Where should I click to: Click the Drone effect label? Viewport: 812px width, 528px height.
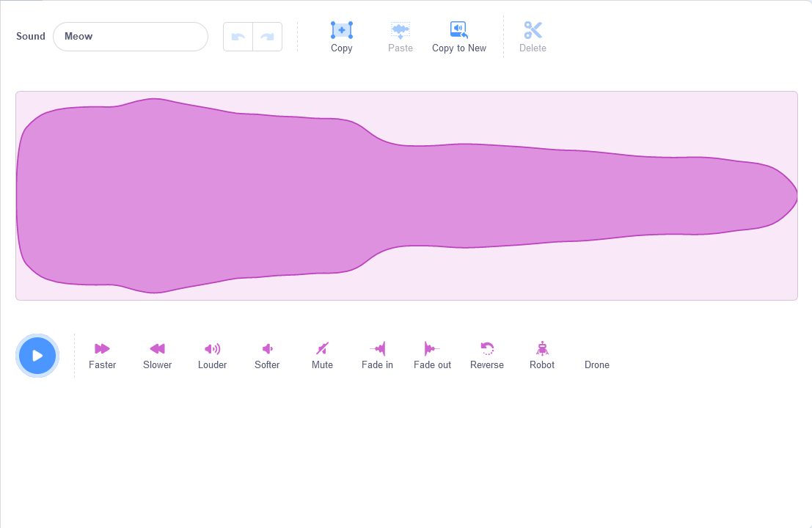tap(596, 364)
